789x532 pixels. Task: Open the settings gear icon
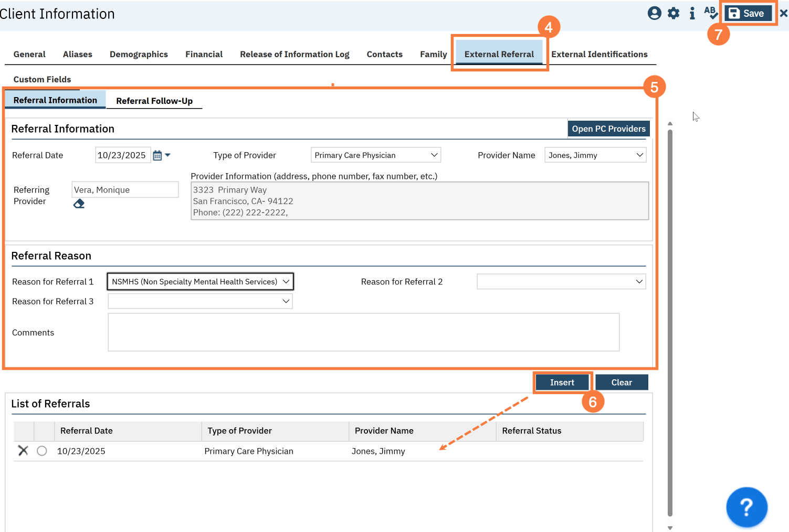(674, 13)
